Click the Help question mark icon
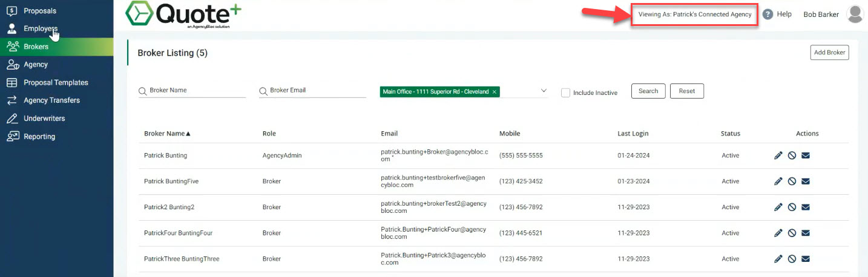 tap(768, 14)
